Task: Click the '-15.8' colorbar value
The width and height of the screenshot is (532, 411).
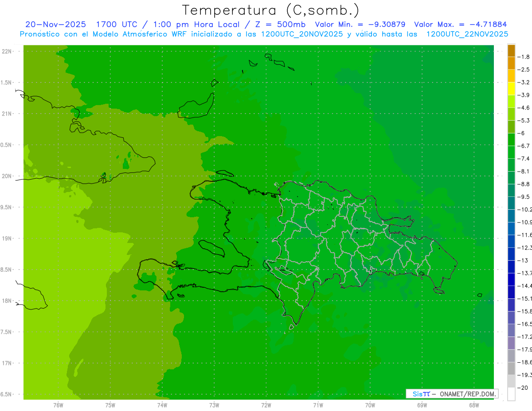Action: [525, 311]
